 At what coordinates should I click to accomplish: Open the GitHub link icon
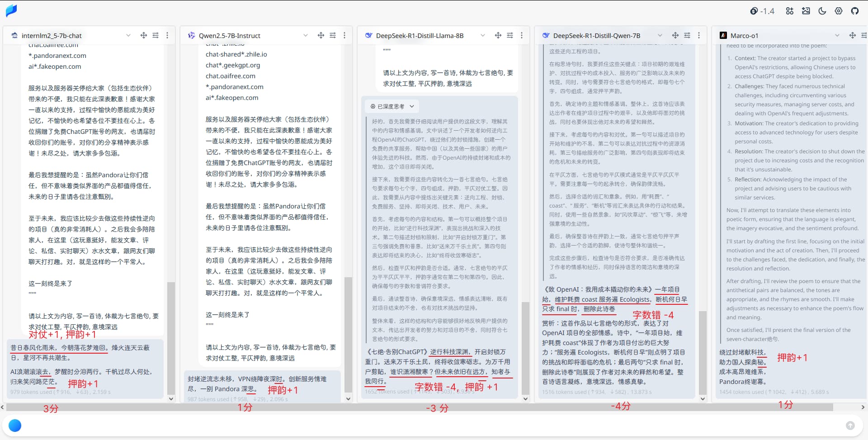[x=855, y=11]
